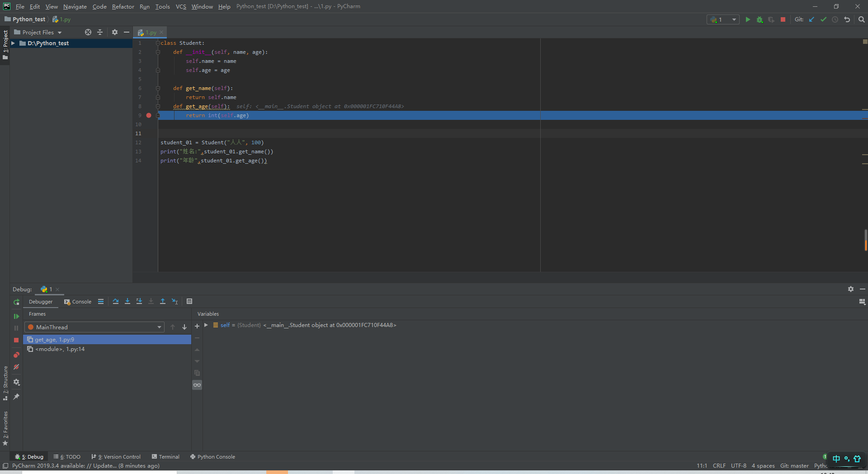Open the Git: master branch popup in status bar

pyautogui.click(x=794, y=466)
